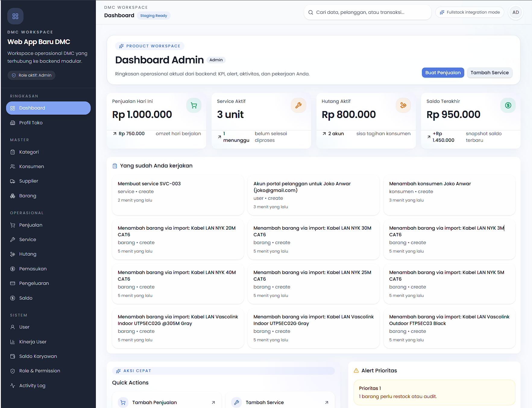Click the Yang sudah Anda kerjakan clipboard icon
Screen dimensions: 532x408
click(115, 166)
